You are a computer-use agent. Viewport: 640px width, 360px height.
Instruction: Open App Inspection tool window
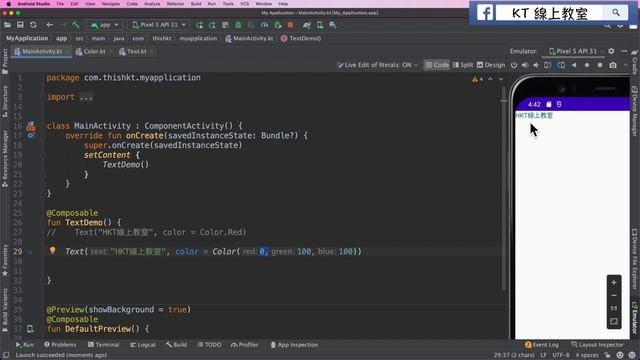click(294, 345)
